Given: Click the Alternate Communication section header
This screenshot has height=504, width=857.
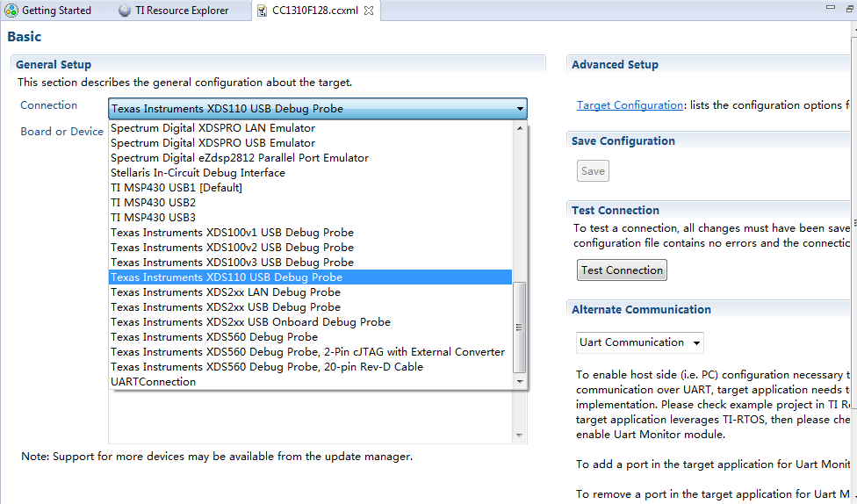Looking at the screenshot, I should click(x=641, y=309).
